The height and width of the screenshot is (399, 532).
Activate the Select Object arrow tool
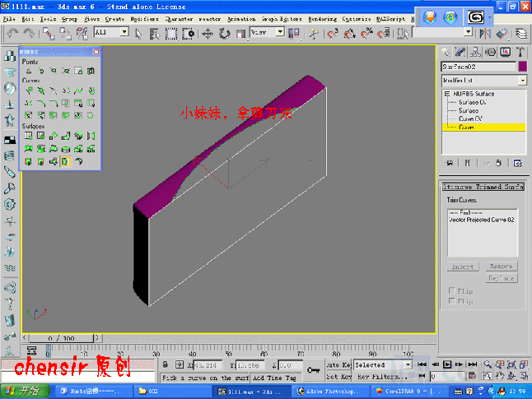coord(138,33)
